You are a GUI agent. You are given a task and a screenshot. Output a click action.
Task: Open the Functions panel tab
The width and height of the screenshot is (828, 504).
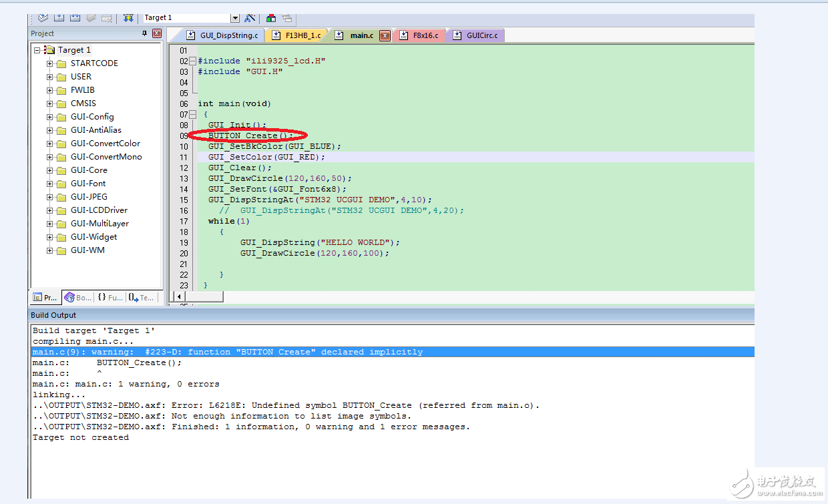(110, 298)
